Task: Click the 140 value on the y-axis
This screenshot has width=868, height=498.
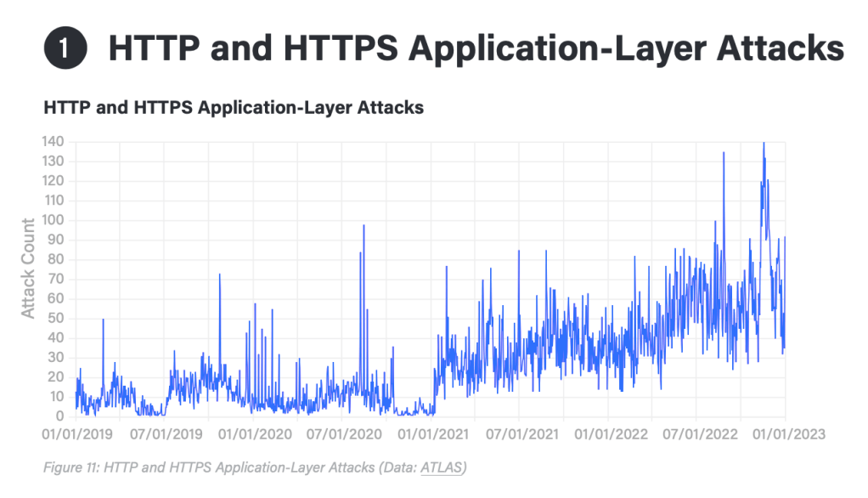Action: (x=54, y=142)
